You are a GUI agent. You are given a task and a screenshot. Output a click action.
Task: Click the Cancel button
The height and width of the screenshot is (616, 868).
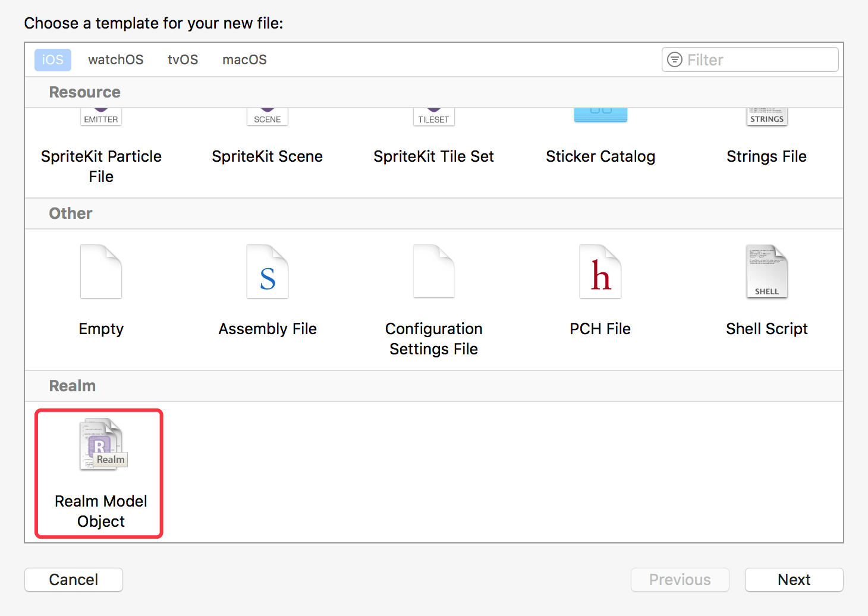click(74, 580)
